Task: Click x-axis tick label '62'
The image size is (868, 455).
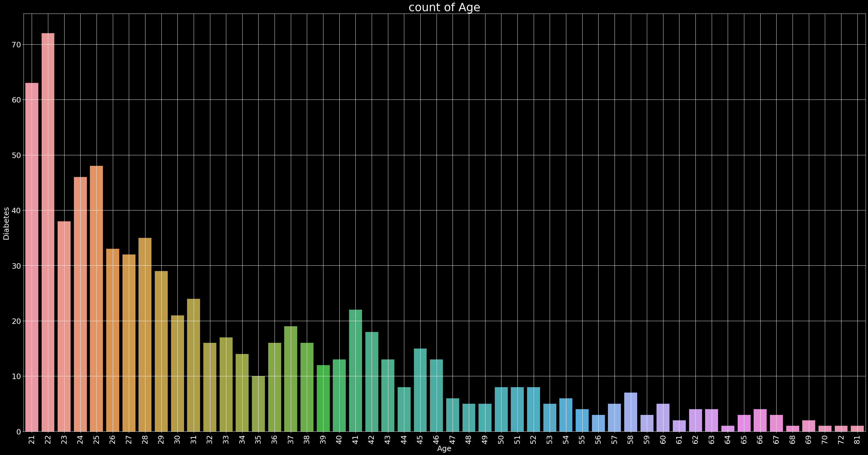Action: [695, 439]
